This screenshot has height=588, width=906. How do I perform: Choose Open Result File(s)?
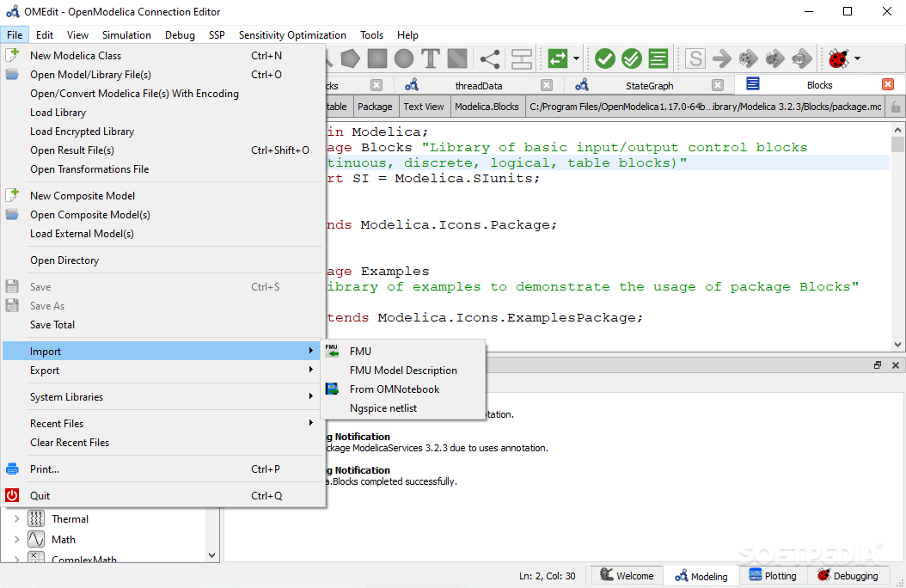pyautogui.click(x=162, y=150)
